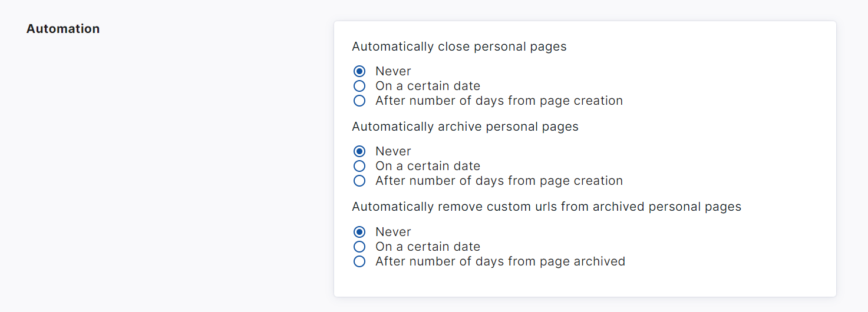Click 'After number of days' label under close pages
Screen dimensions: 868x312
tap(499, 101)
